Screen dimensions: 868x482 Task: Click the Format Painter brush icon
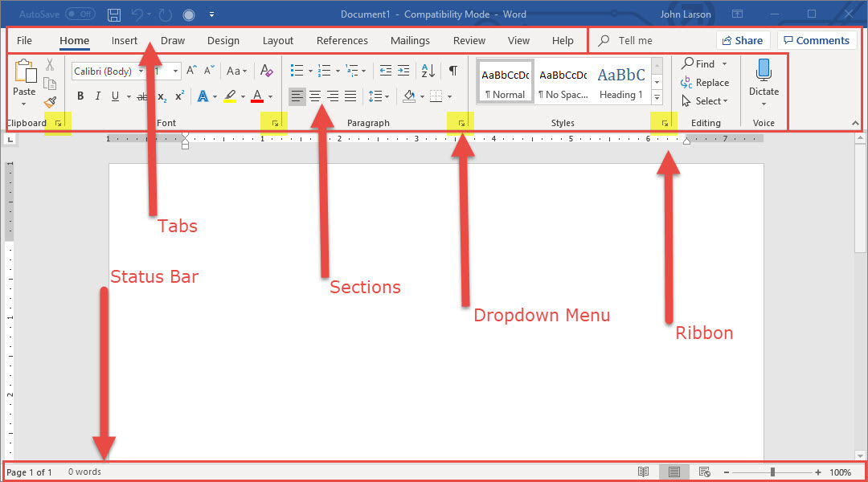tap(50, 102)
